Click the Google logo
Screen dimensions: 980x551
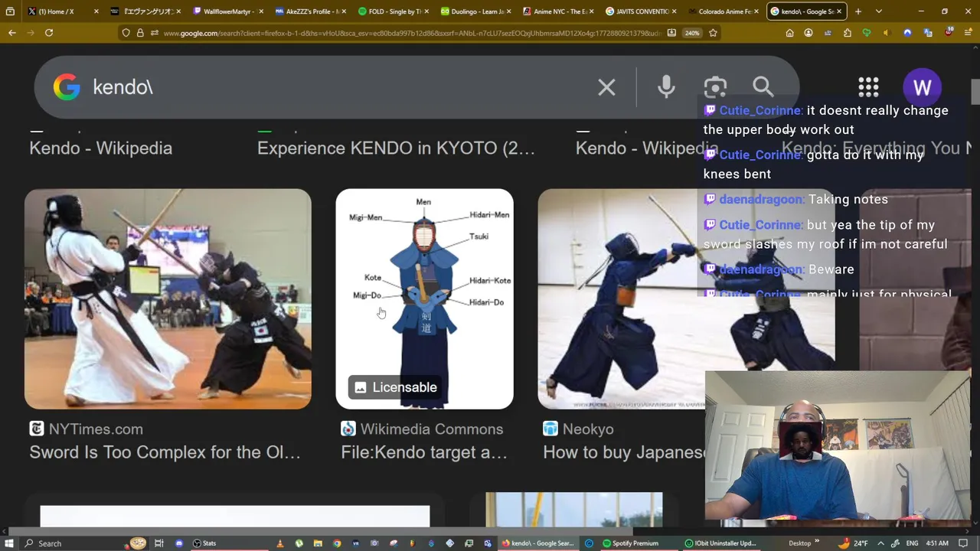[x=67, y=87]
